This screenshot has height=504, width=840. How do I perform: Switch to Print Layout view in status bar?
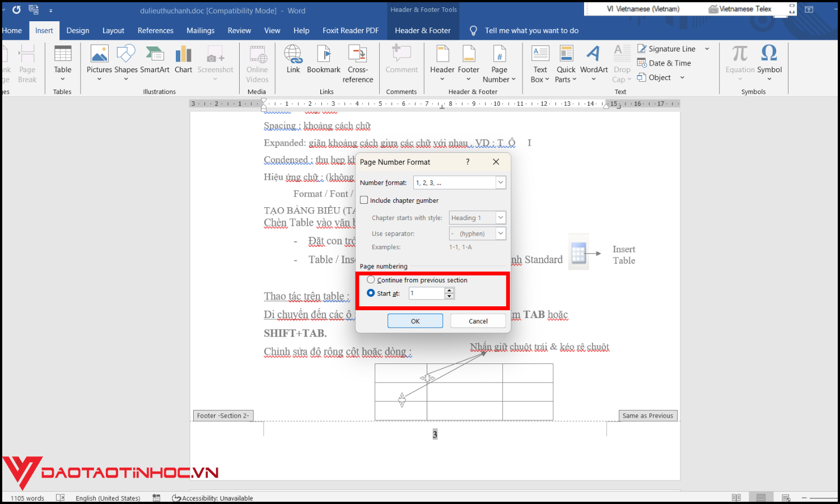pos(761,498)
